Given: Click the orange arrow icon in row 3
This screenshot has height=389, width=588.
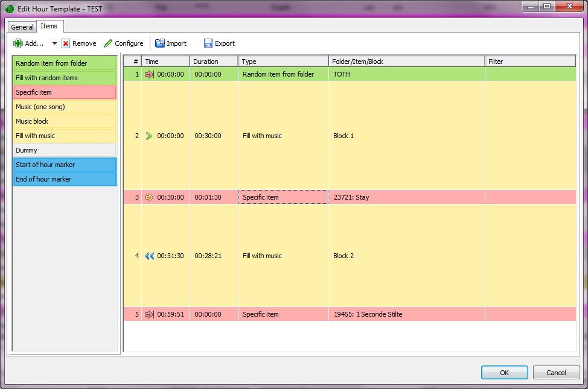Looking at the screenshot, I should (149, 197).
